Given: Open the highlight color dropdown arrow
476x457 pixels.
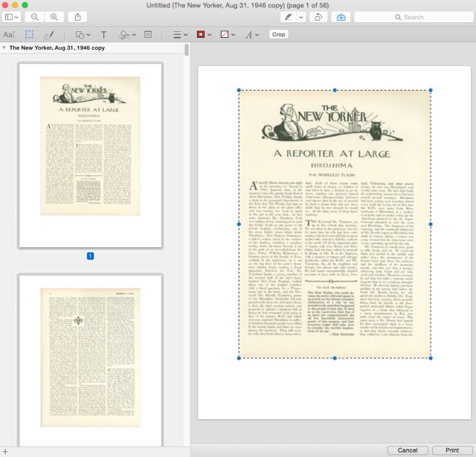Looking at the screenshot, I should 300,17.
